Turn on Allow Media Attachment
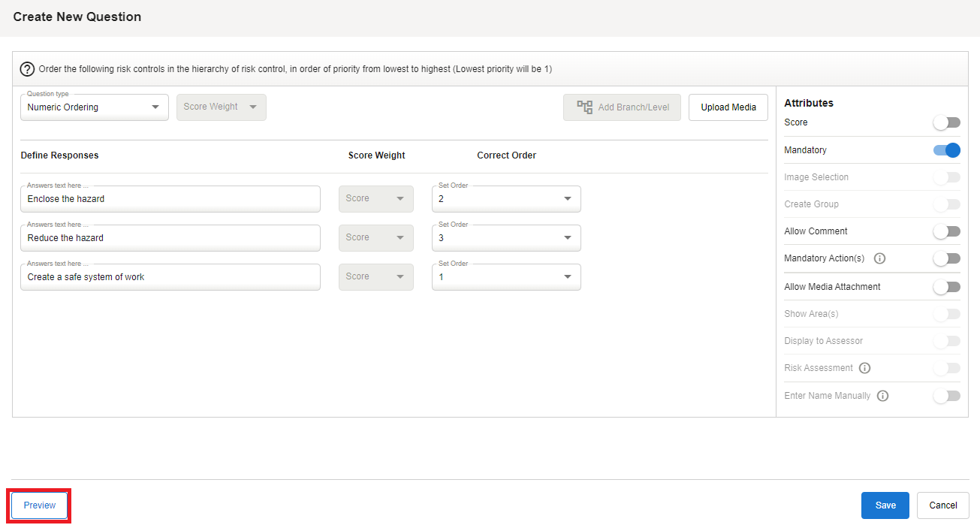The height and width of the screenshot is (528, 980). 946,287
